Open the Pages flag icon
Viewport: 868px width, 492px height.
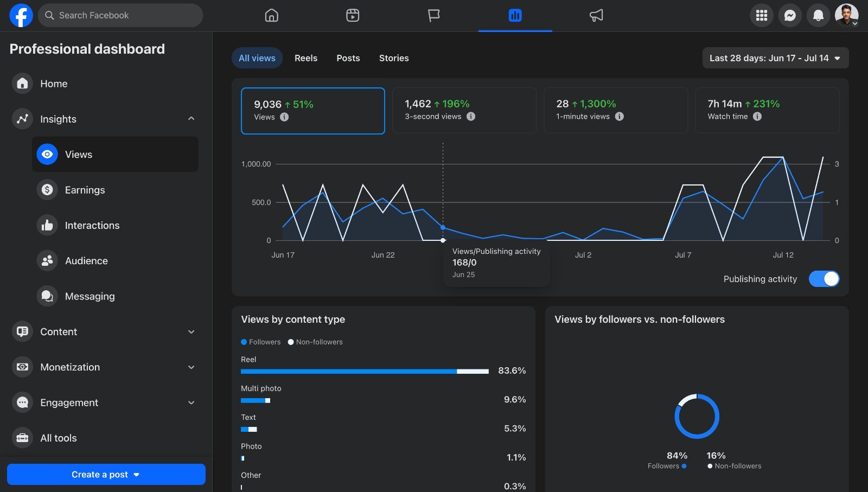pyautogui.click(x=433, y=15)
